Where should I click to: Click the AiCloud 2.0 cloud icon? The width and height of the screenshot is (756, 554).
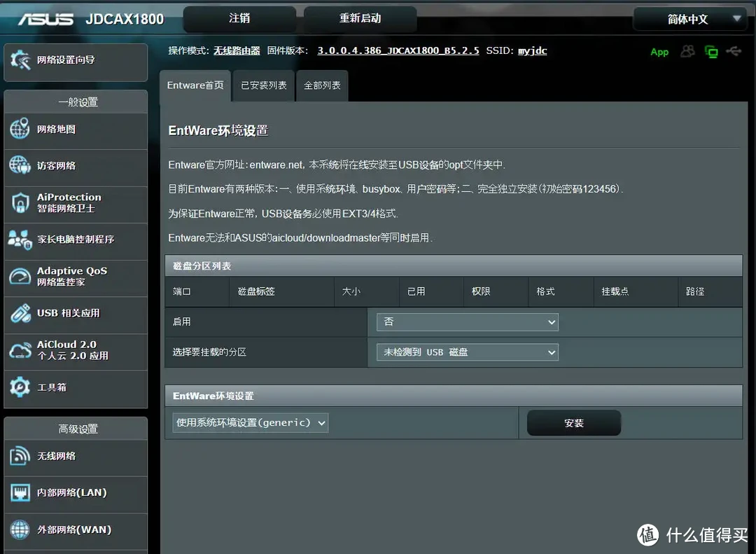(20, 350)
